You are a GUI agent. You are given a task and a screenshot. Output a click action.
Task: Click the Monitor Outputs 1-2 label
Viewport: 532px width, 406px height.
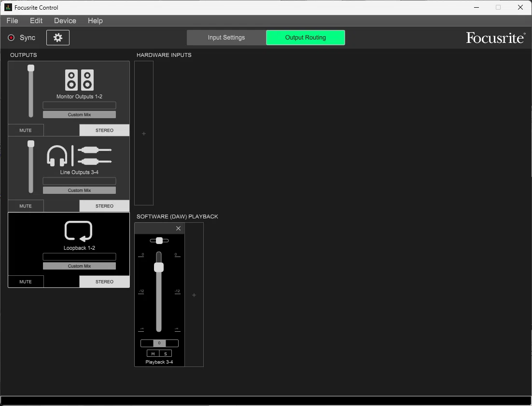[79, 96]
